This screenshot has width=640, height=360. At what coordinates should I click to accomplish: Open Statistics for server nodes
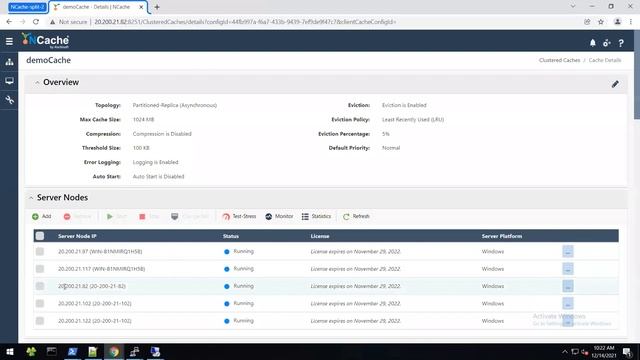pos(316,216)
